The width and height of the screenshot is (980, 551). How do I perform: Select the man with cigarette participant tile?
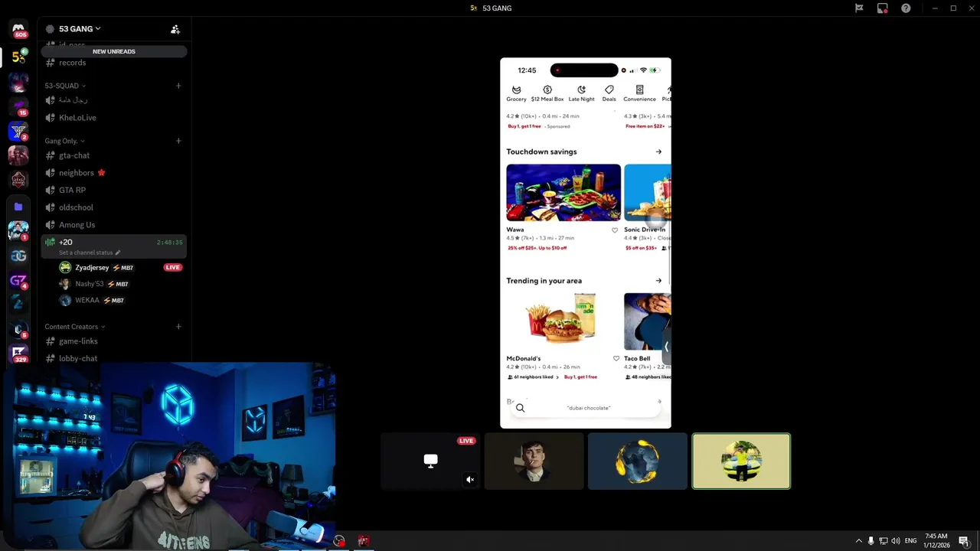pos(534,461)
